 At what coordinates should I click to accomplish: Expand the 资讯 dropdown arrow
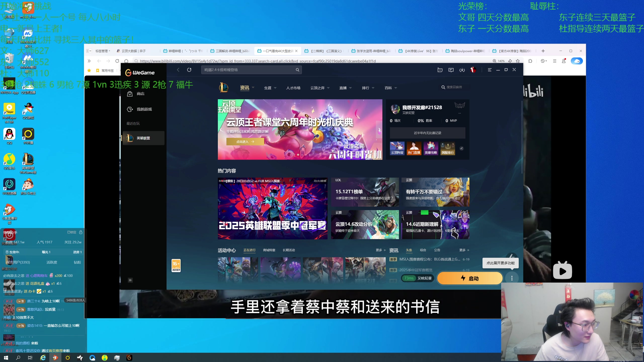coord(253,88)
